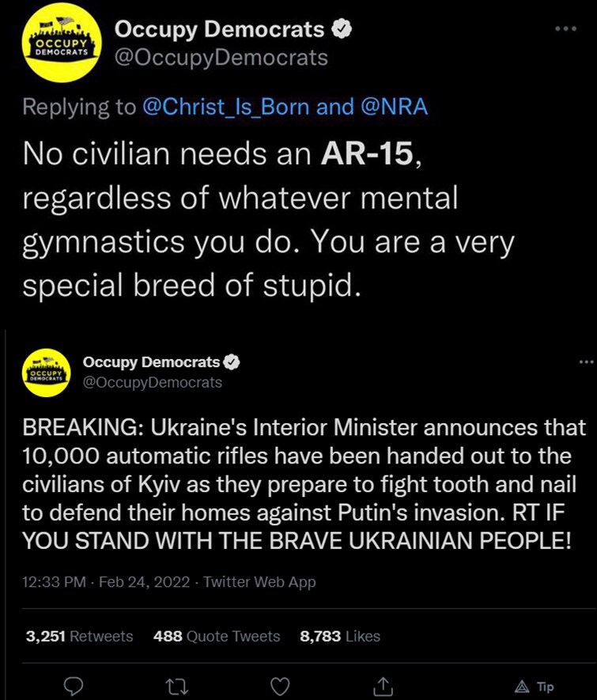Click top @OccupyDemocrats handle
The width and height of the screenshot is (597, 700).
pyautogui.click(x=221, y=58)
